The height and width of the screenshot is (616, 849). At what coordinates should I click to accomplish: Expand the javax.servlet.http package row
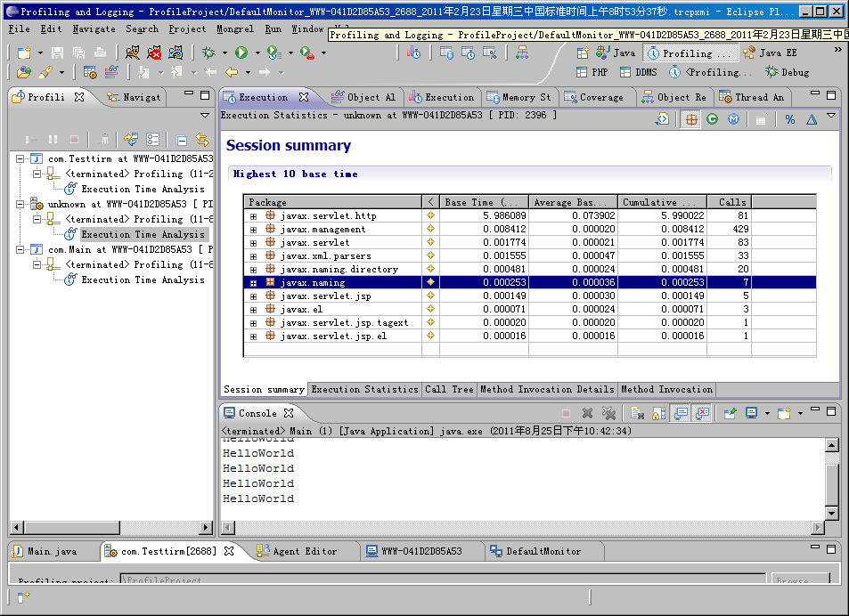pos(253,216)
